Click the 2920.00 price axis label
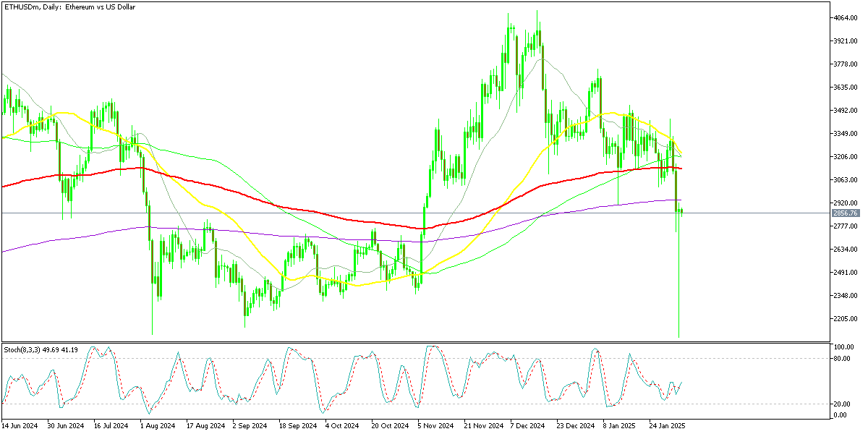Viewport: 868px width, 434px height. click(x=846, y=203)
